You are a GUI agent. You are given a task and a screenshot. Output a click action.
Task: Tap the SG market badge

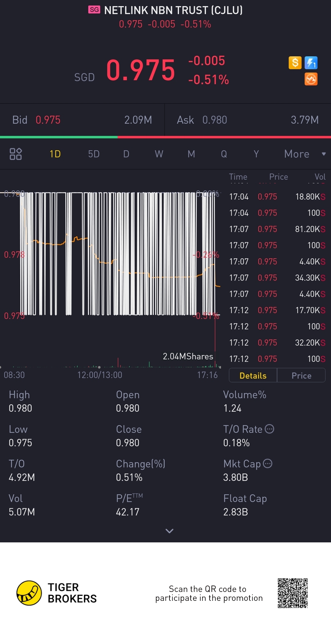click(94, 10)
